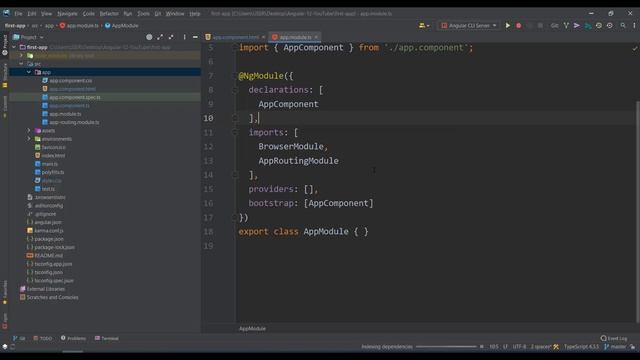Open the Terminal tool window
This screenshot has height=360, width=640.
[107, 338]
